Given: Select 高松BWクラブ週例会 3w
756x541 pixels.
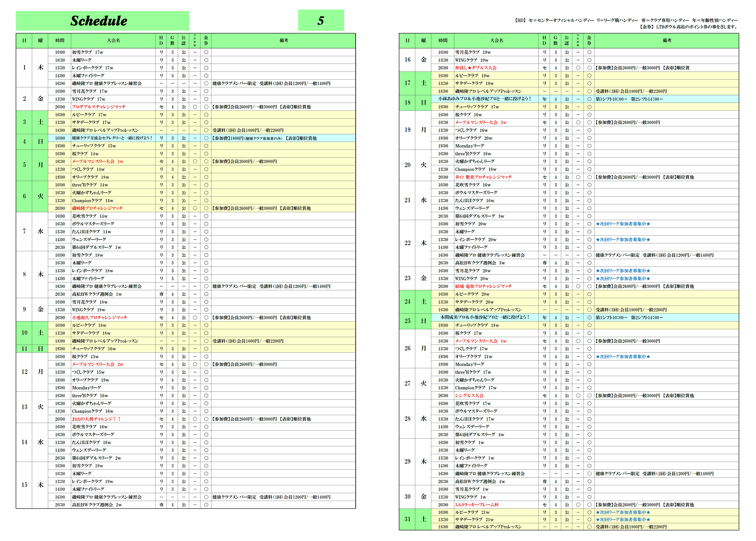Looking at the screenshot, I should (480, 263).
